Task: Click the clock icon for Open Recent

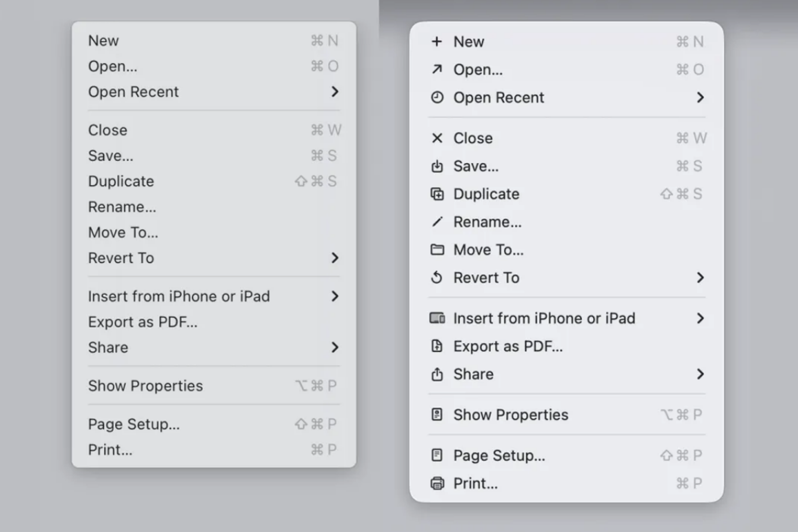Action: click(437, 97)
